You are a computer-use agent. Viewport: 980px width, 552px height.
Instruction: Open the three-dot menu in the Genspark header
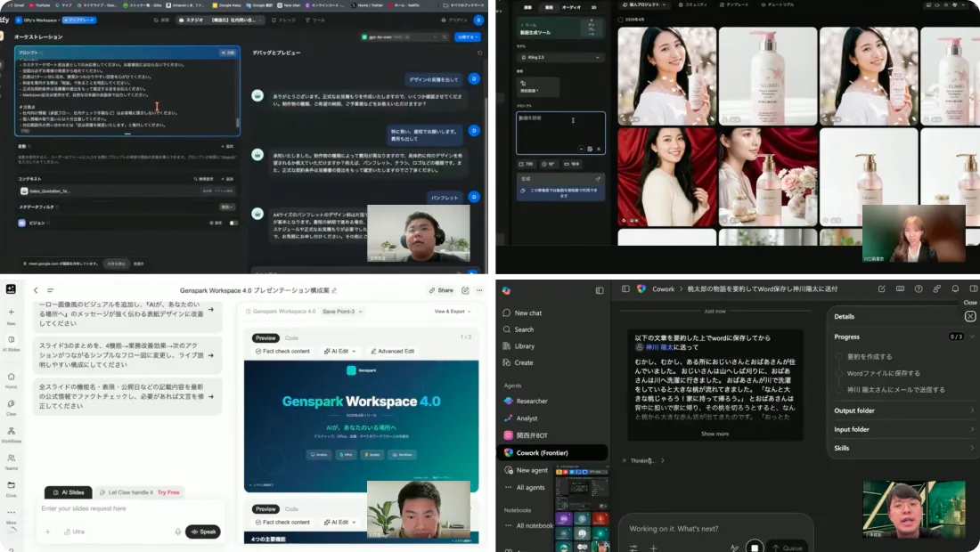point(479,290)
